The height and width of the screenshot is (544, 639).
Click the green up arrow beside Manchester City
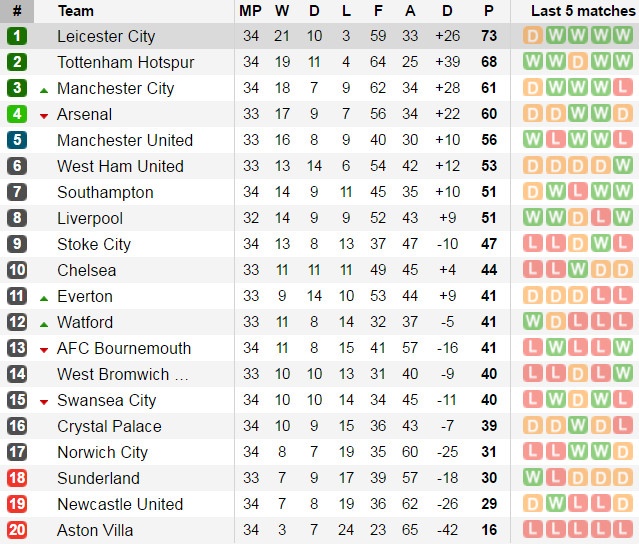(44, 89)
